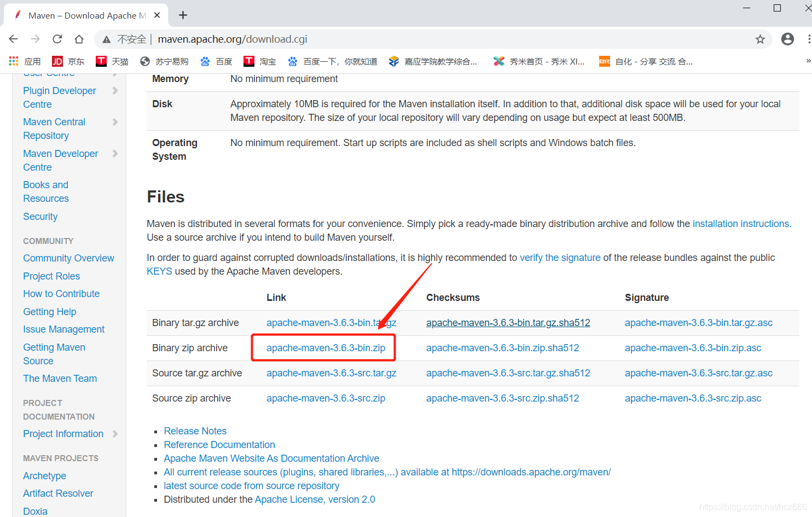This screenshot has width=812, height=517.
Task: Open Maven Developer Centre link
Action: click(61, 160)
